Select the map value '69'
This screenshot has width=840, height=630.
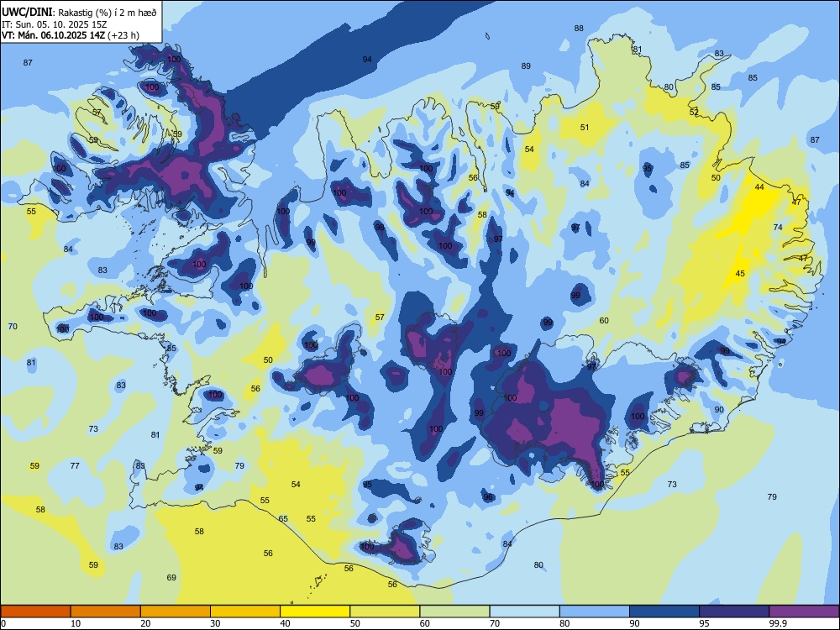coord(171,578)
